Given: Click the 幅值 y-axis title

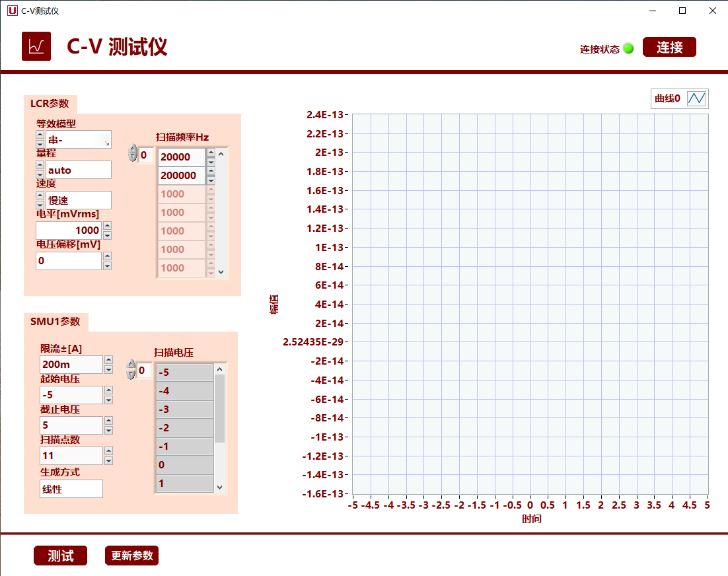Looking at the screenshot, I should (274, 304).
